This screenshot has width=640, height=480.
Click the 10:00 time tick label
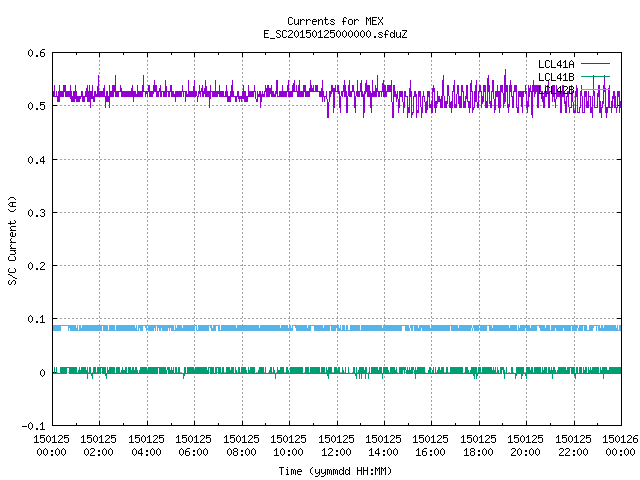click(x=288, y=452)
